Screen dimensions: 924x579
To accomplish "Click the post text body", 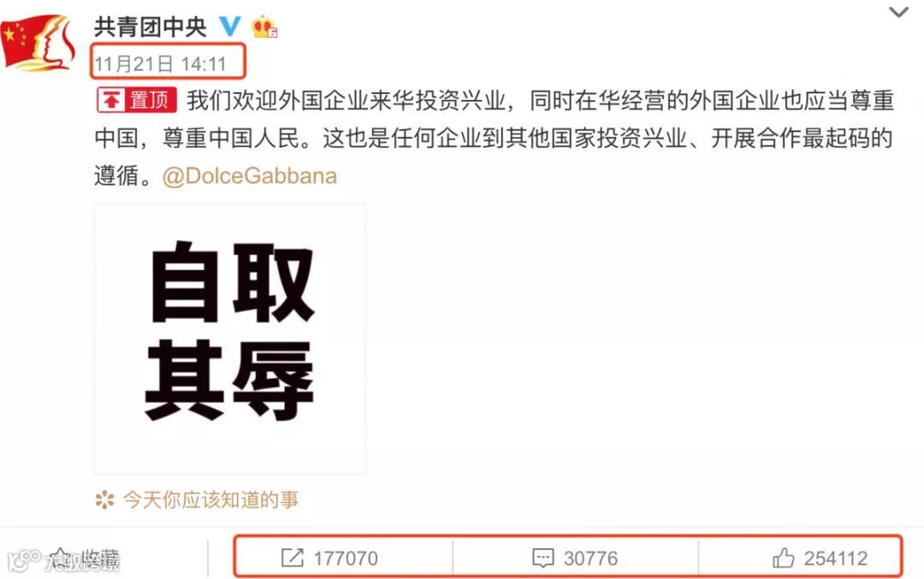I will [494, 139].
